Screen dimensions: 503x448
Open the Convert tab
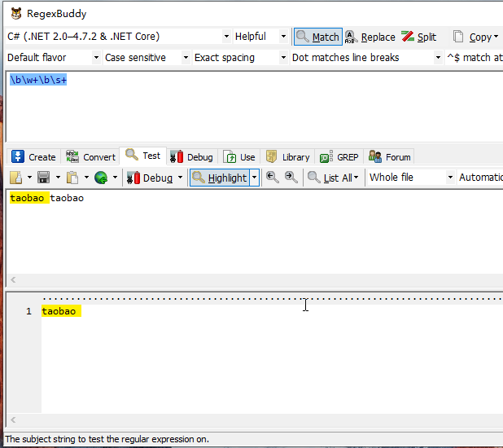click(90, 157)
